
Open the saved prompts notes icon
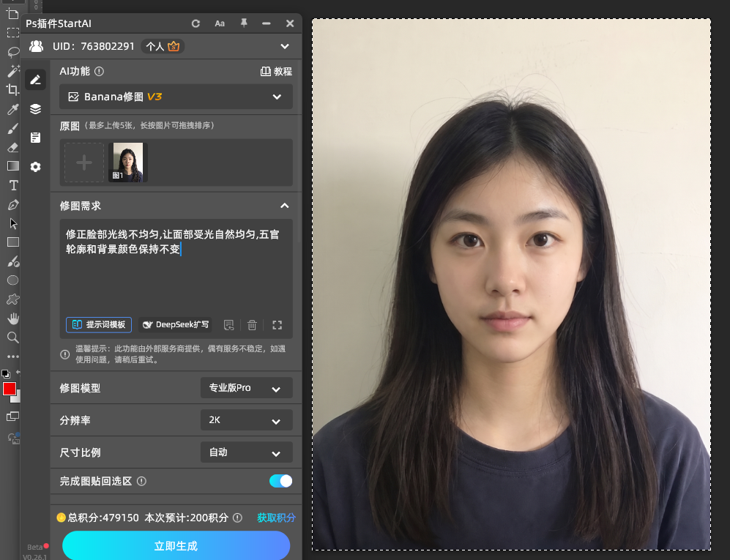(228, 325)
